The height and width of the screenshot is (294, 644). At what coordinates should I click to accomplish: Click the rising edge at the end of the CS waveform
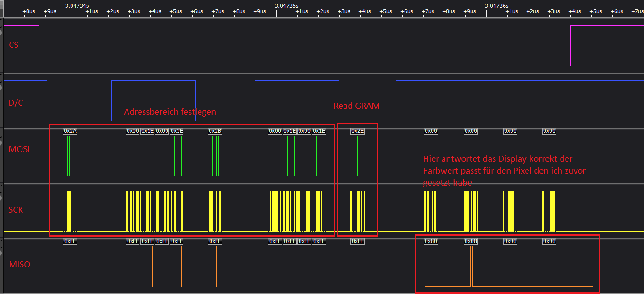(x=570, y=45)
